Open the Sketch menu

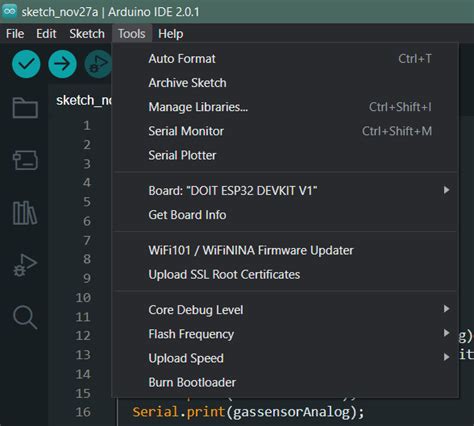[x=87, y=34]
